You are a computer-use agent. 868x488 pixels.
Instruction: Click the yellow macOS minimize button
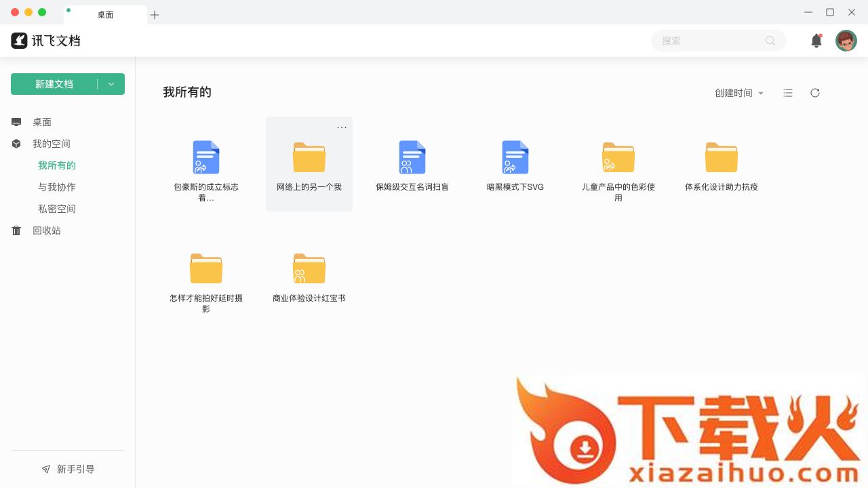[x=28, y=12]
